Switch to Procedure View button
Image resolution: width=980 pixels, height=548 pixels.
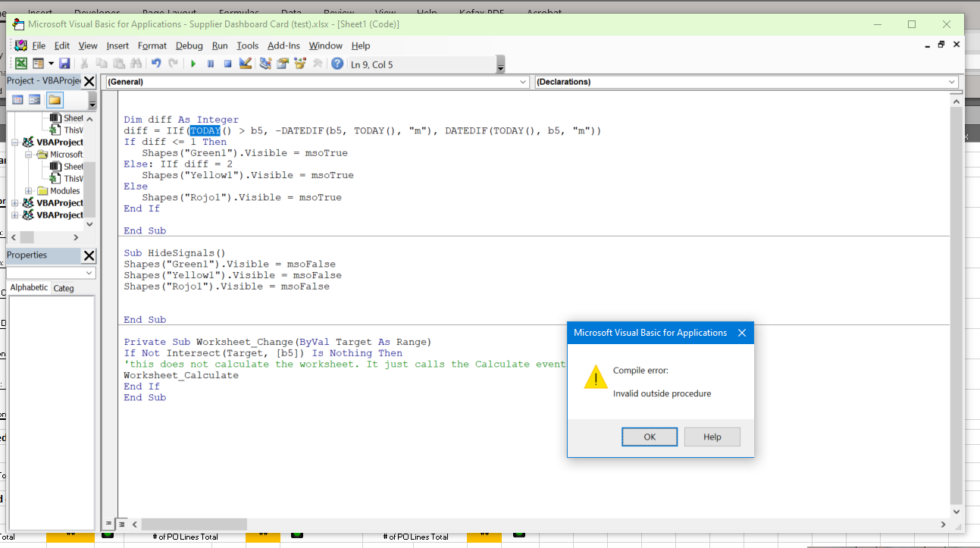click(109, 524)
